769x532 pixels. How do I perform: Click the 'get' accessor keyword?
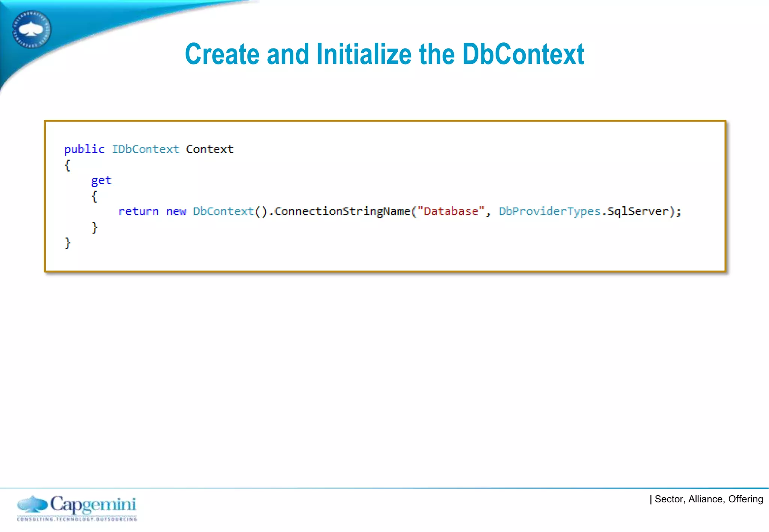[x=101, y=181]
